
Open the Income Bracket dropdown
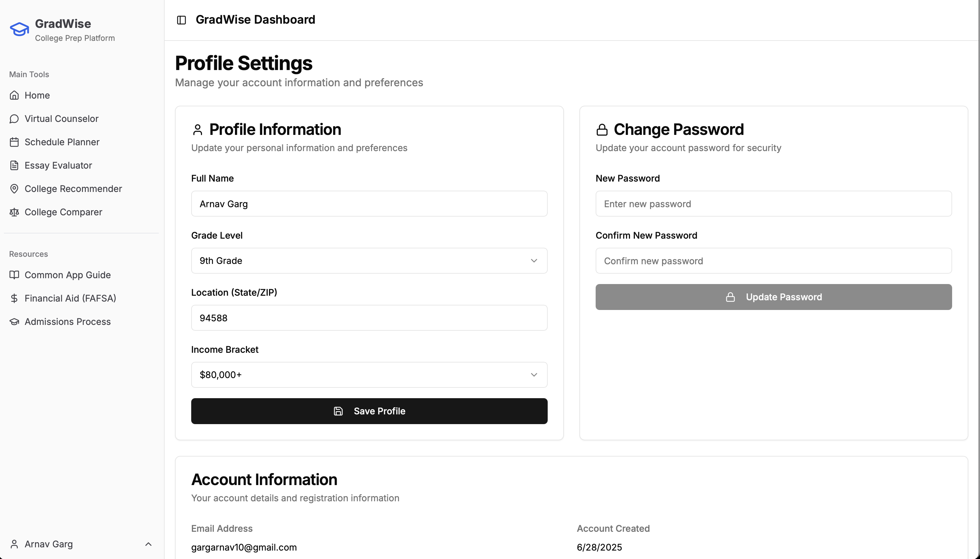coord(369,375)
